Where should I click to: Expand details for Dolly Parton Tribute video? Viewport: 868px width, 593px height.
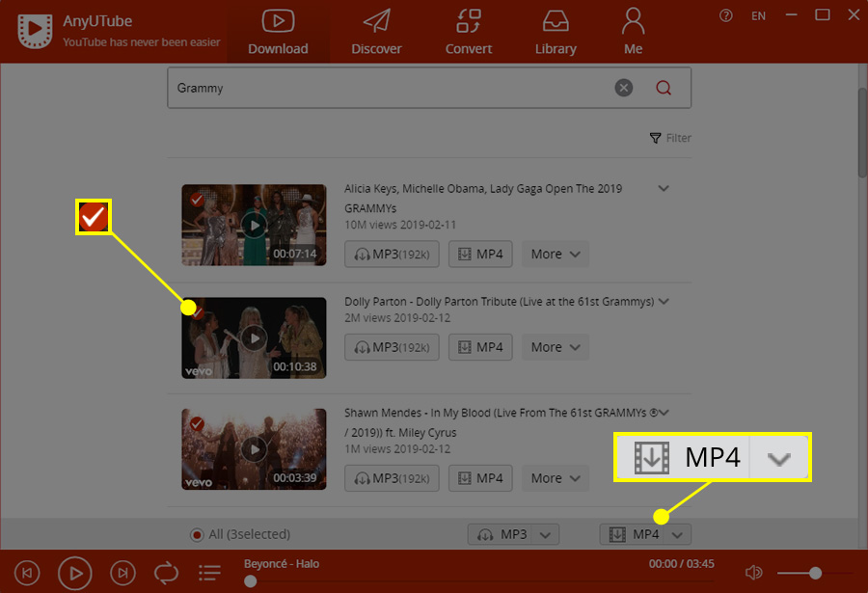pos(664,302)
